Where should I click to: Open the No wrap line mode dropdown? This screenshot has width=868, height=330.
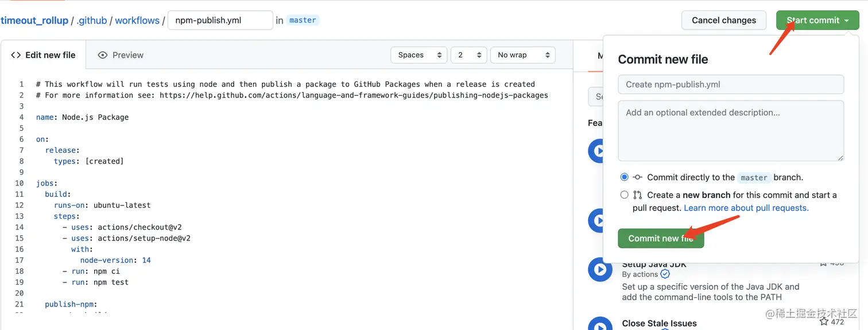(523, 55)
